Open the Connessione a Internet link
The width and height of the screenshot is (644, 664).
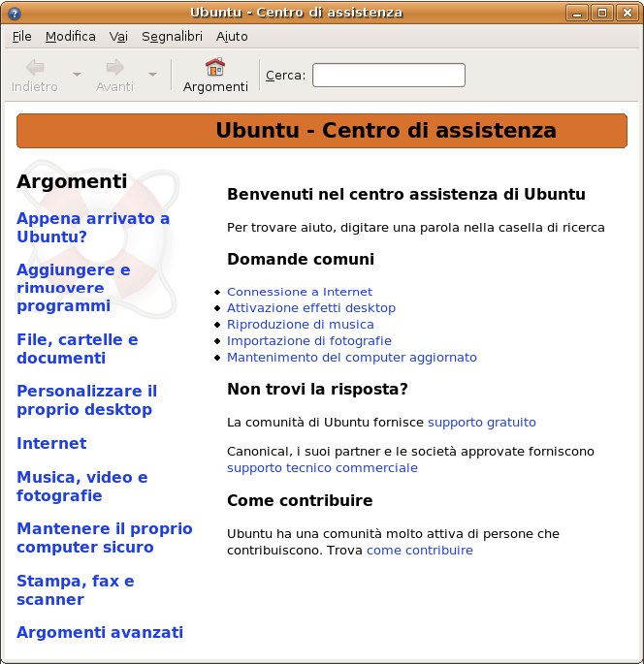pos(299,292)
